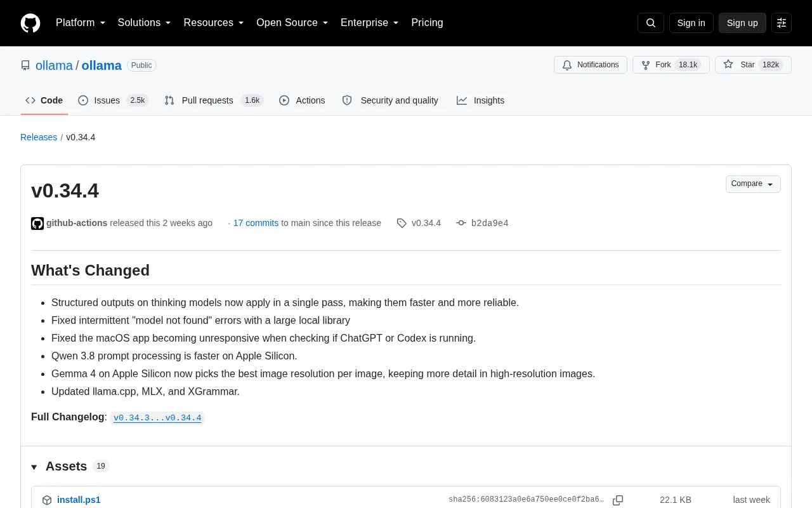Copy sha256 hash for install.ps1

[618, 500]
